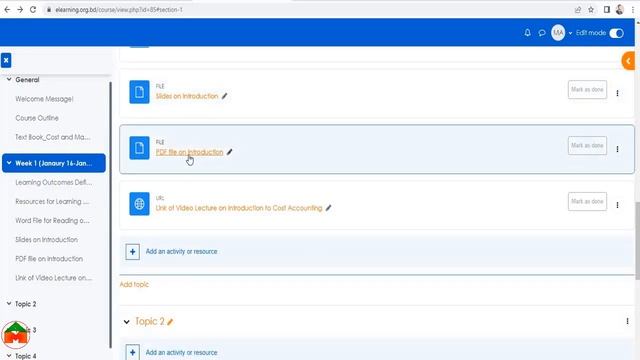Toggle Edit mode switch

[x=616, y=33]
